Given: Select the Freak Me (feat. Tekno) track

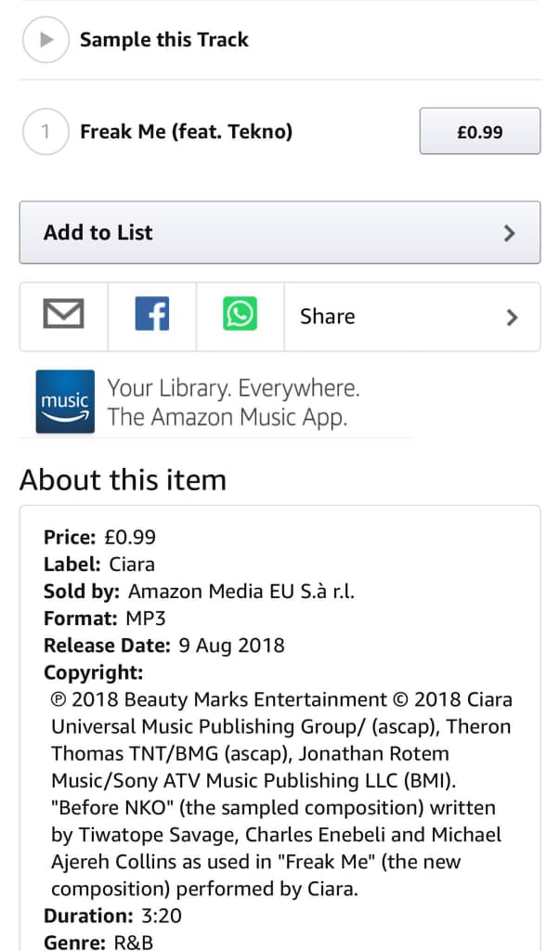Looking at the screenshot, I should (187, 132).
